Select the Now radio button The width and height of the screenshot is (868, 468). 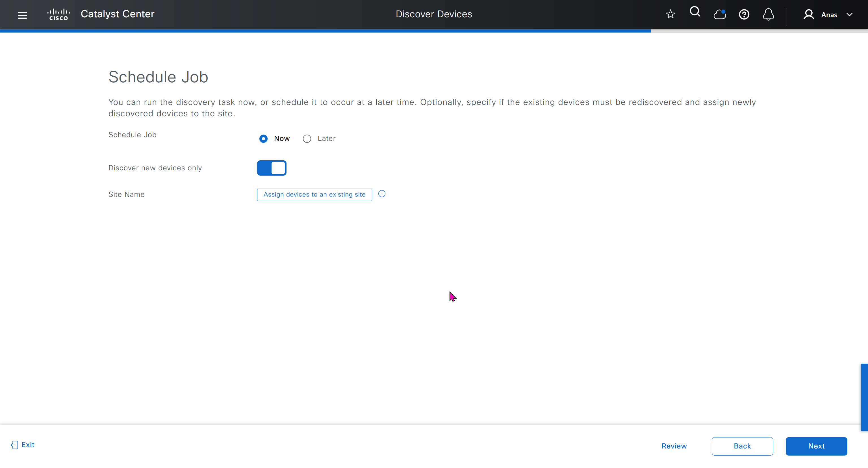264,139
